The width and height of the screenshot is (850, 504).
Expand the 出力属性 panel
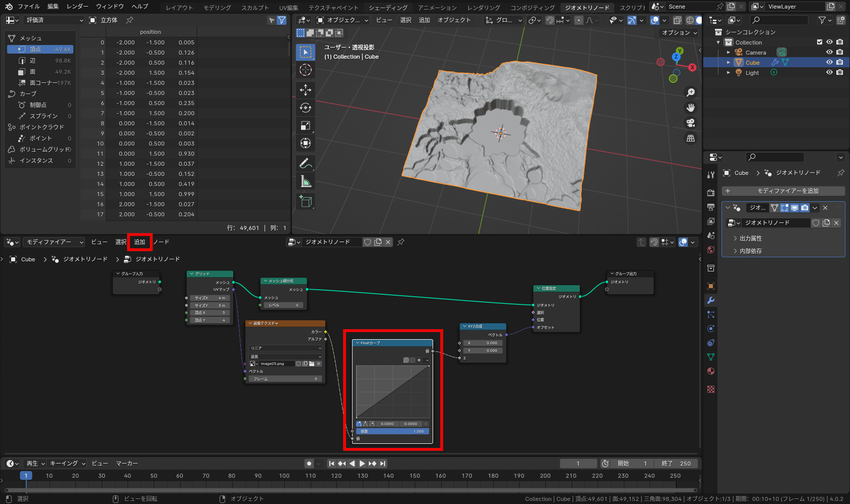point(750,238)
